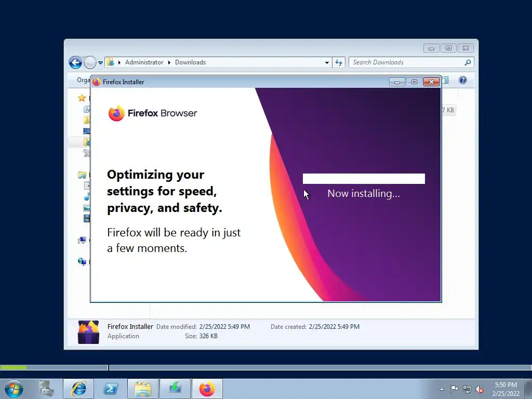Screen dimensions: 532x399
Task: Maximize the Firefox Installer window
Action: [x=414, y=82]
